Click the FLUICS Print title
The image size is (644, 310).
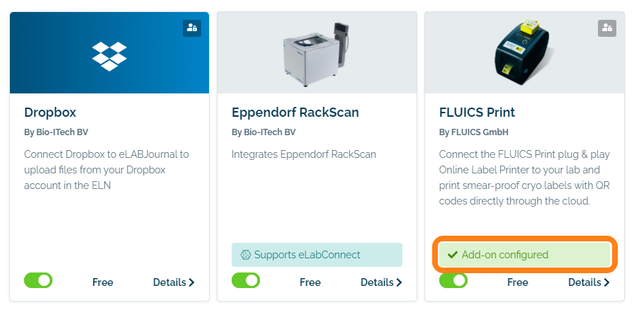(x=477, y=112)
